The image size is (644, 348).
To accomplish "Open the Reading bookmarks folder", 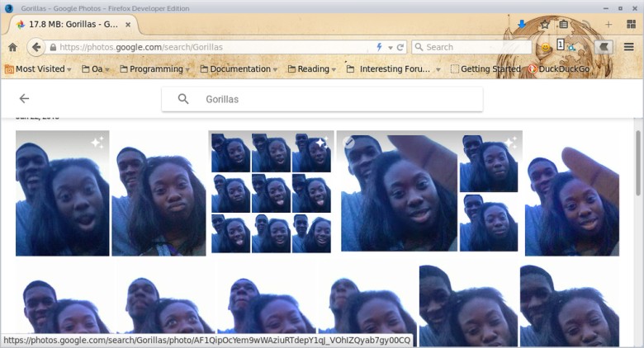I will 313,69.
